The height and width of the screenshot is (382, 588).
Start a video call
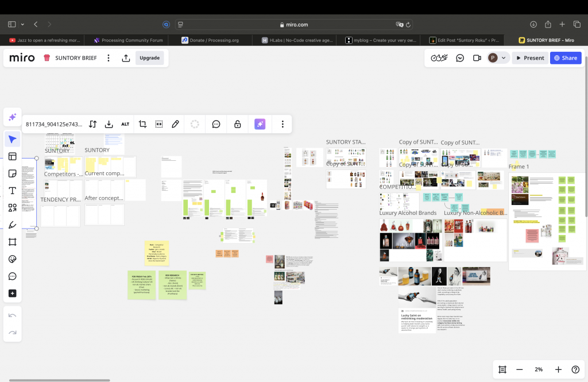coord(477,58)
